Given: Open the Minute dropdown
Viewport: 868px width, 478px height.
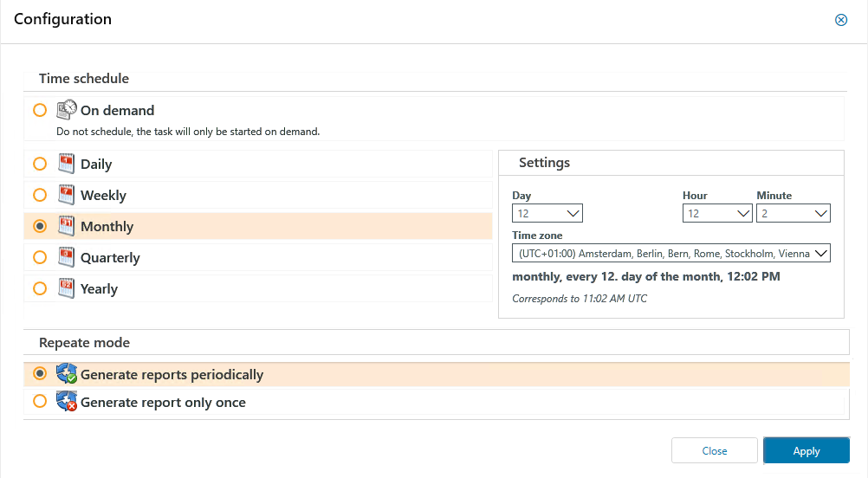Looking at the screenshot, I should (x=794, y=213).
